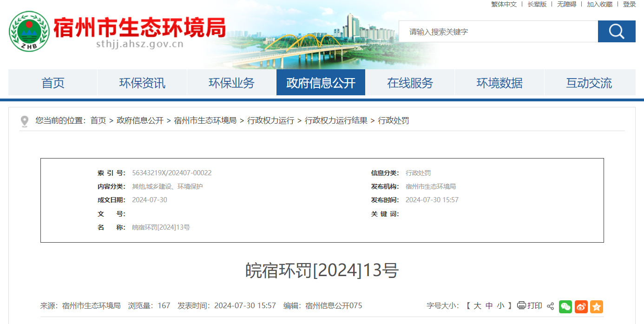Set font size to 小
The width and height of the screenshot is (644, 324).
500,306
